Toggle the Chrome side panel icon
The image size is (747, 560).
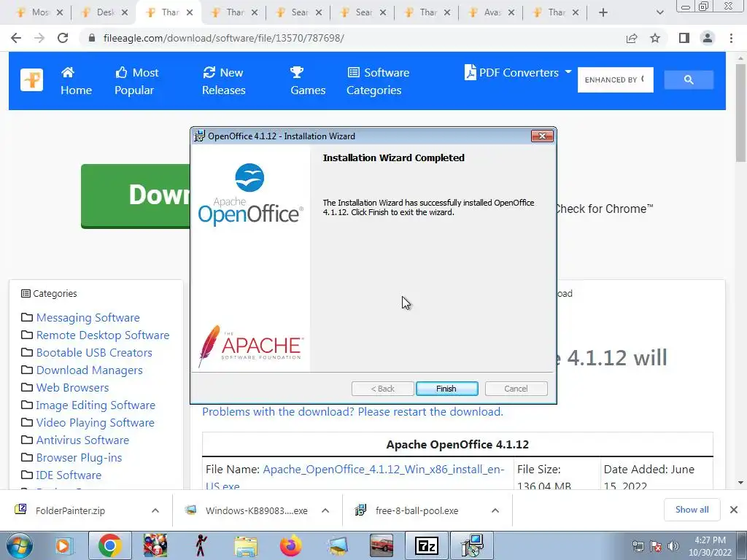pyautogui.click(x=684, y=38)
